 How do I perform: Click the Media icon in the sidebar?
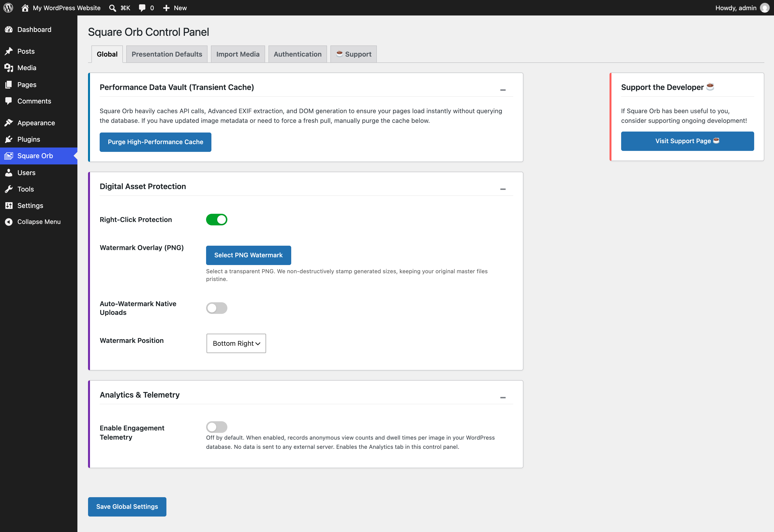coord(9,68)
